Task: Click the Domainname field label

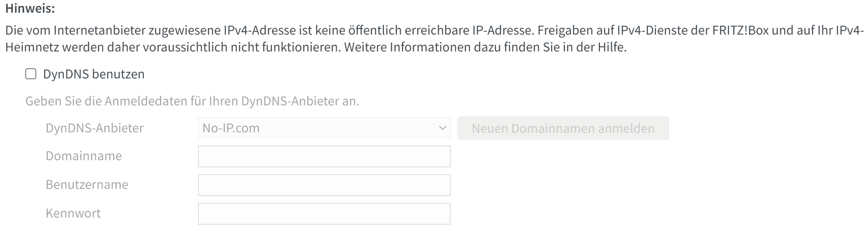Action: click(84, 156)
